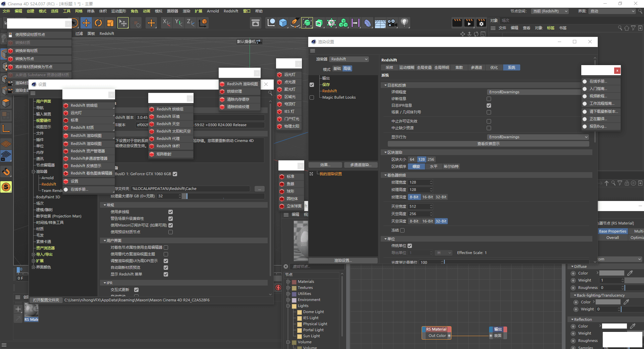Add a Cube primitive from toolbar
The width and height of the screenshot is (644, 349).
[x=283, y=23]
